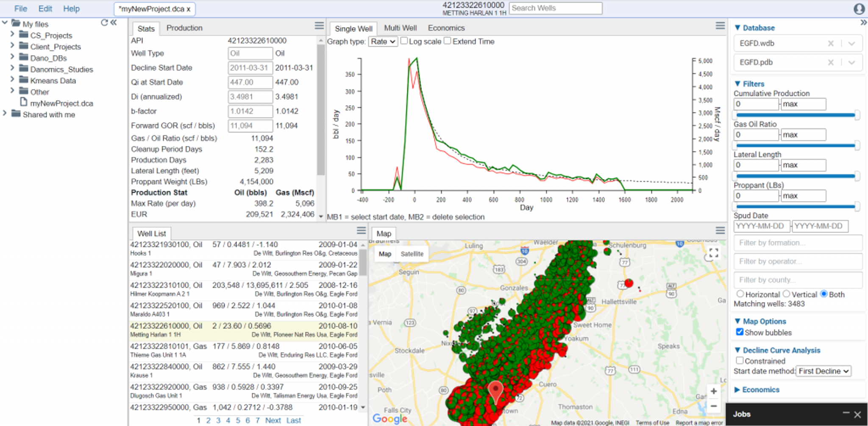
Task: Zoom out on the map
Action: 713,406
